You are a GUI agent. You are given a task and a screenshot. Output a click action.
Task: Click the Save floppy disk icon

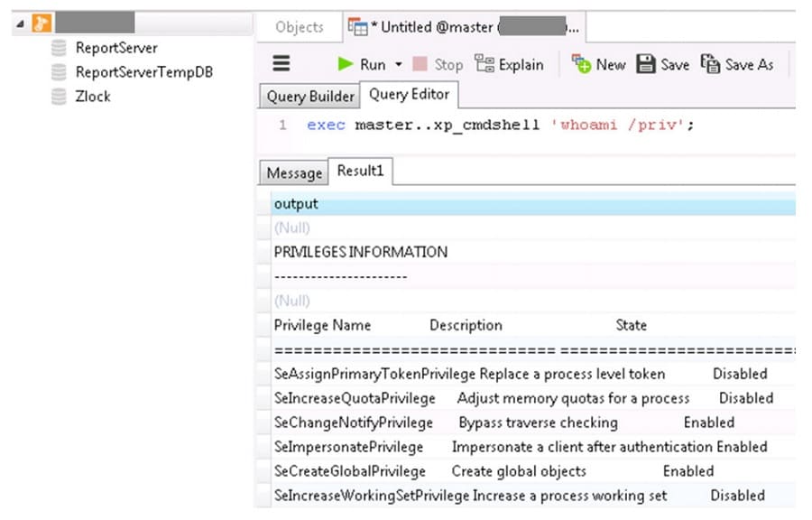coord(646,64)
